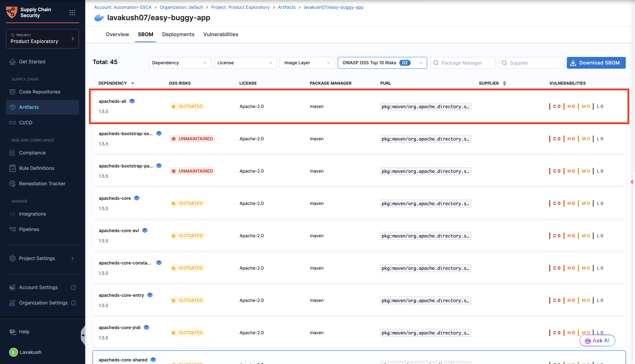Switch to the Deployments tab
The height and width of the screenshot is (364, 635).
[x=178, y=34]
